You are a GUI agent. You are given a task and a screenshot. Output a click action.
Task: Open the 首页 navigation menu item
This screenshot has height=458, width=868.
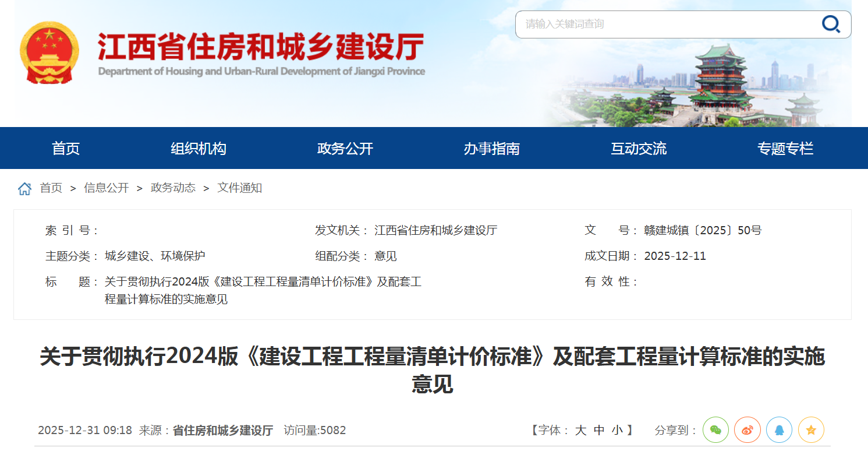tap(66, 149)
